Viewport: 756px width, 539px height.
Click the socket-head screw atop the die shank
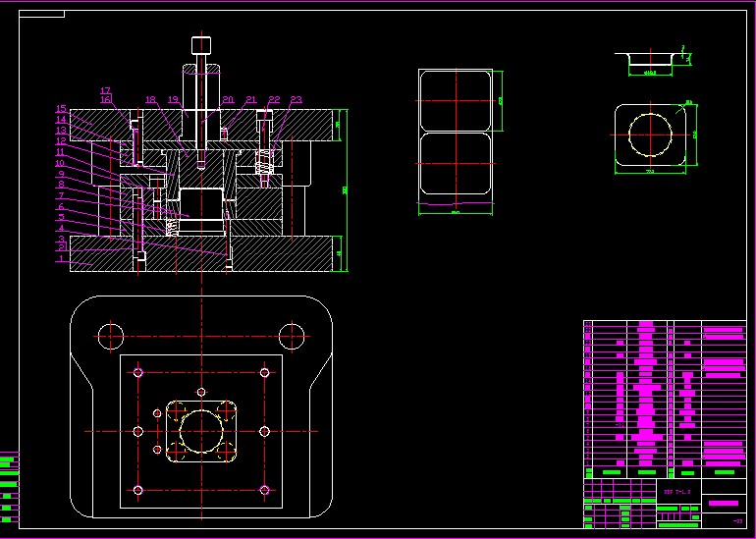tap(201, 45)
